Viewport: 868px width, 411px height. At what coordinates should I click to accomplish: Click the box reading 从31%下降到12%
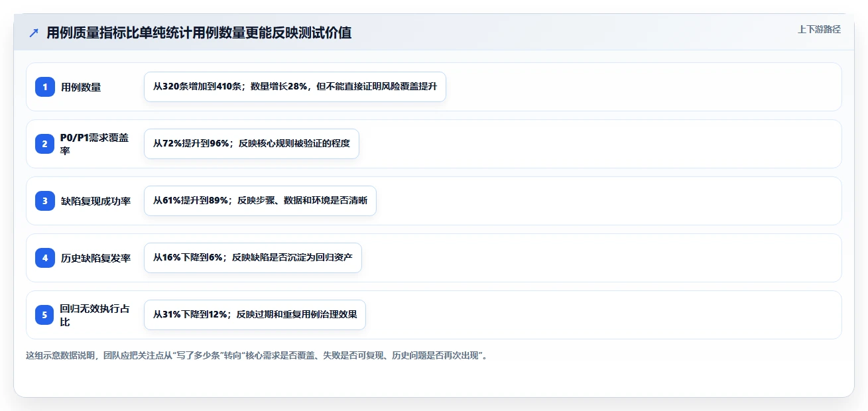pyautogui.click(x=255, y=315)
